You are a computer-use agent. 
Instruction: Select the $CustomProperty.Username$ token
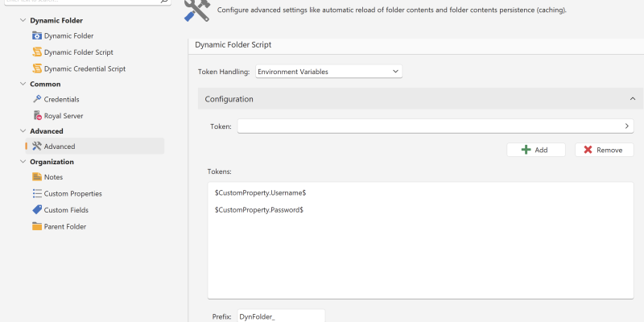pos(260,193)
